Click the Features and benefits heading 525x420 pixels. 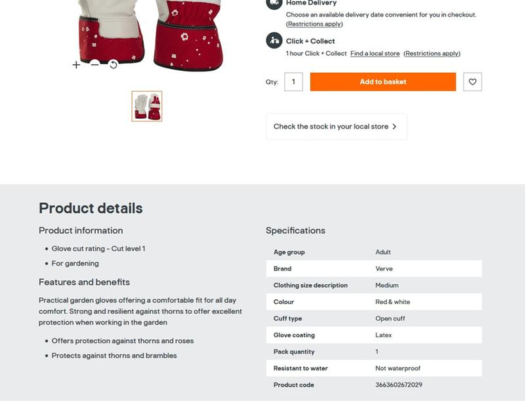84,282
